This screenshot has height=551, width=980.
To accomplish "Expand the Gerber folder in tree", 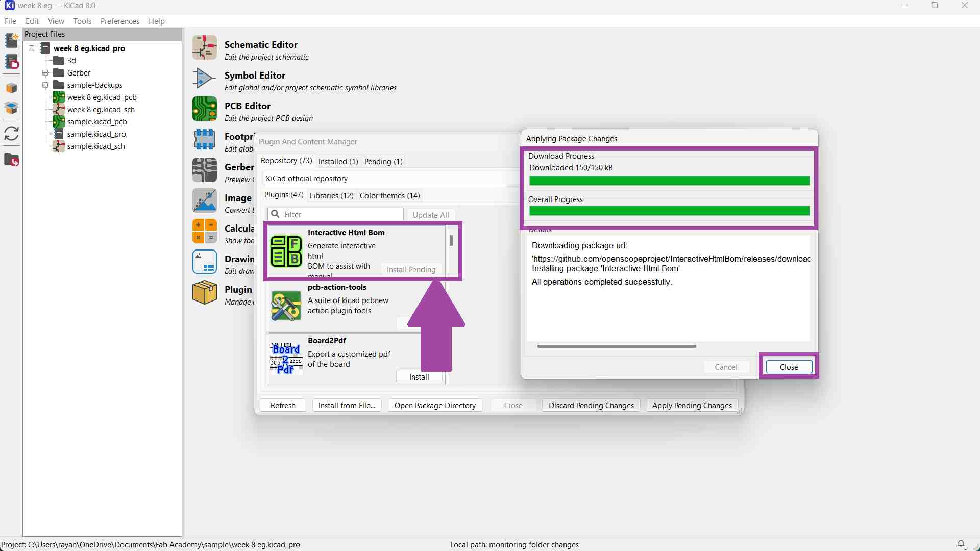I will click(x=45, y=73).
